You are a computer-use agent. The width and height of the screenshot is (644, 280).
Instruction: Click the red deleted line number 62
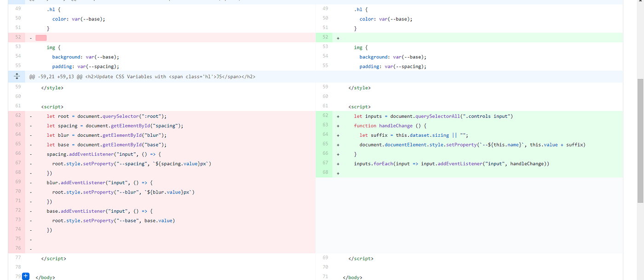[18, 116]
